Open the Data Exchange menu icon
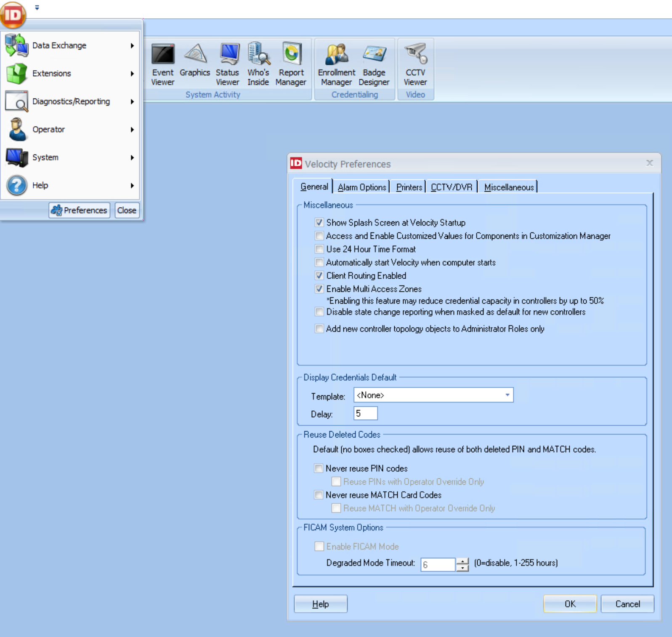Image resolution: width=672 pixels, height=637 pixels. [16, 45]
